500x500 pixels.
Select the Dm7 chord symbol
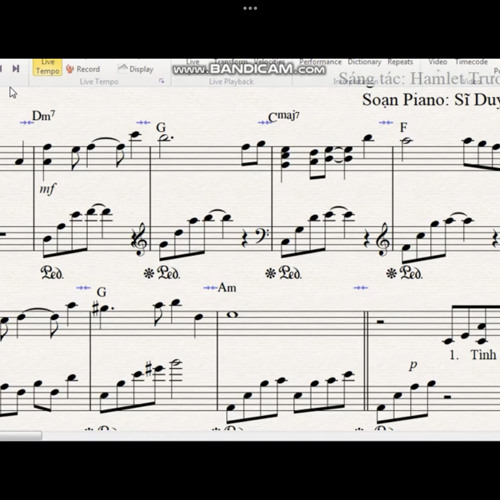coord(44,116)
